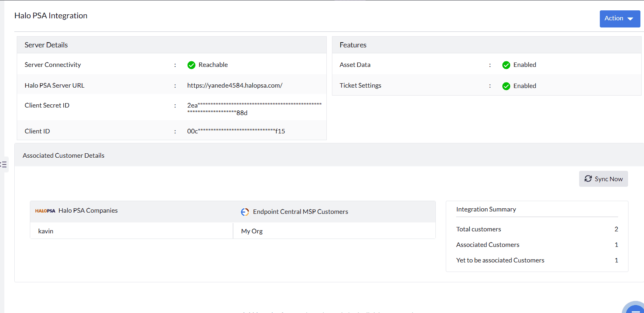Click the green Reachable status checkmark icon
The image size is (644, 313).
pos(191,65)
